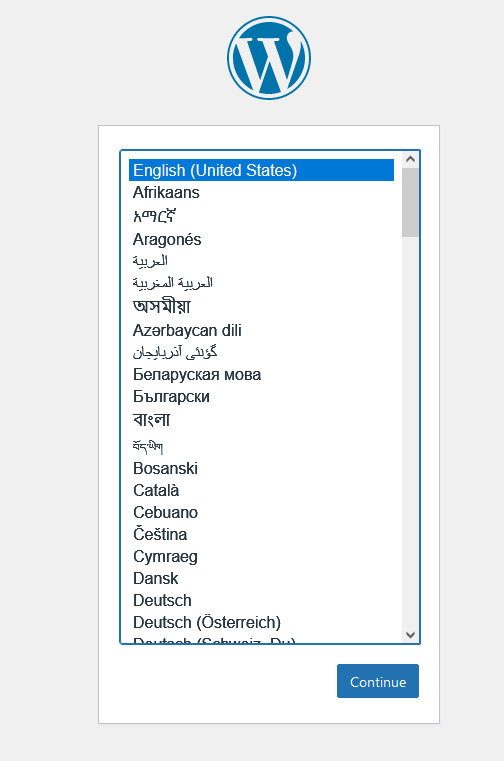This screenshot has height=761, width=504.
Task: Select Cymraeg language
Action: click(261, 556)
